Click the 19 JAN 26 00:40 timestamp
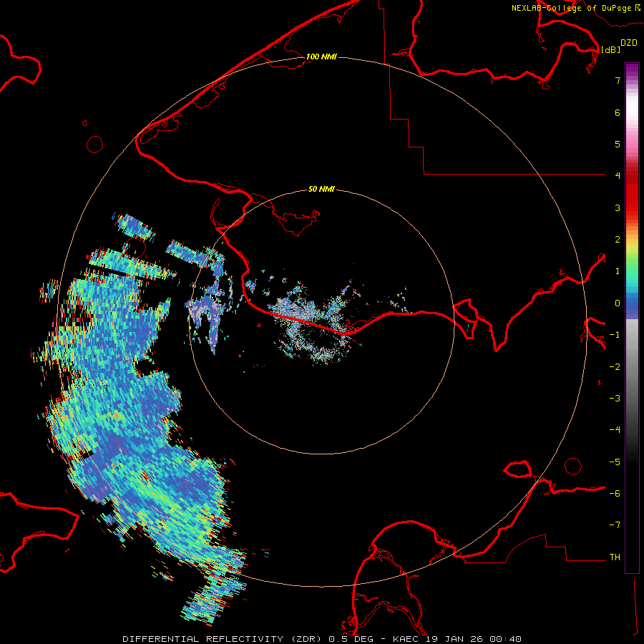This screenshot has width=644, height=644. pyautogui.click(x=474, y=639)
